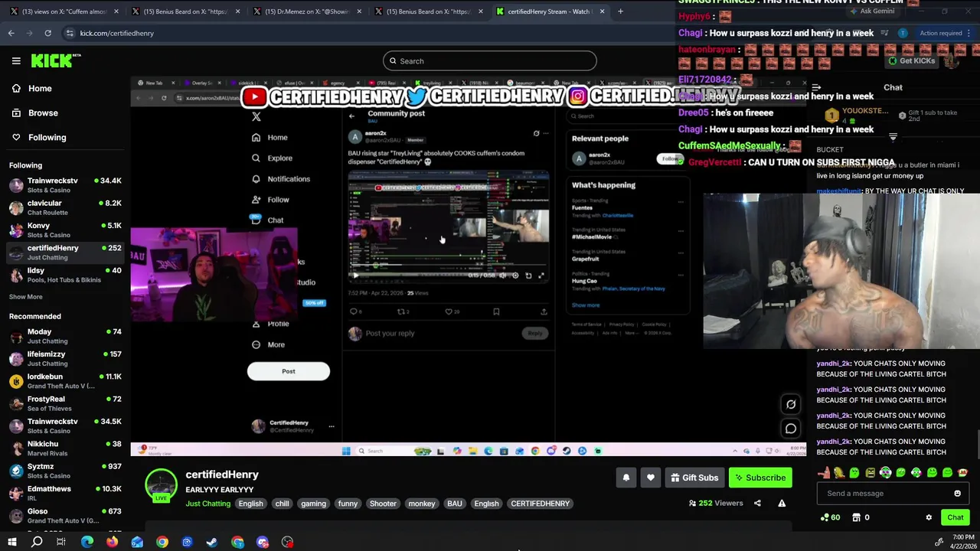Open lordkebun recommended channel
Viewport: 980px width, 551px height.
(x=65, y=381)
